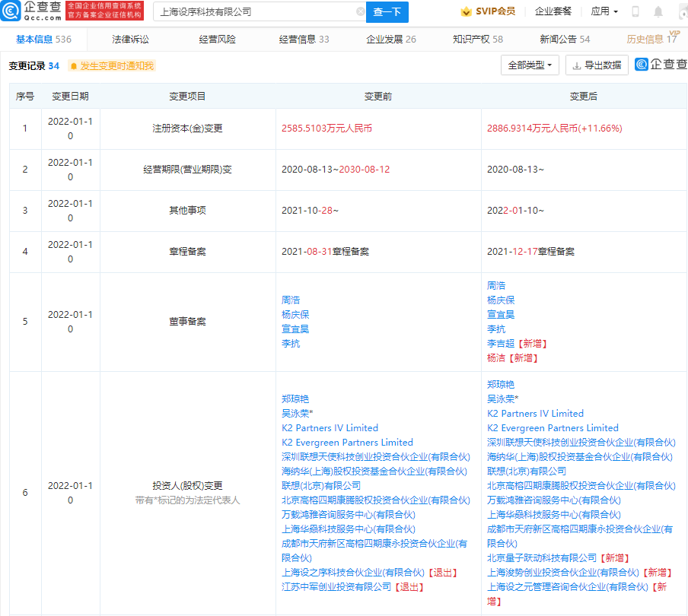This screenshot has width=688, height=616.
Task: Open 杨庆保 in the 变更后 column
Action: [501, 300]
